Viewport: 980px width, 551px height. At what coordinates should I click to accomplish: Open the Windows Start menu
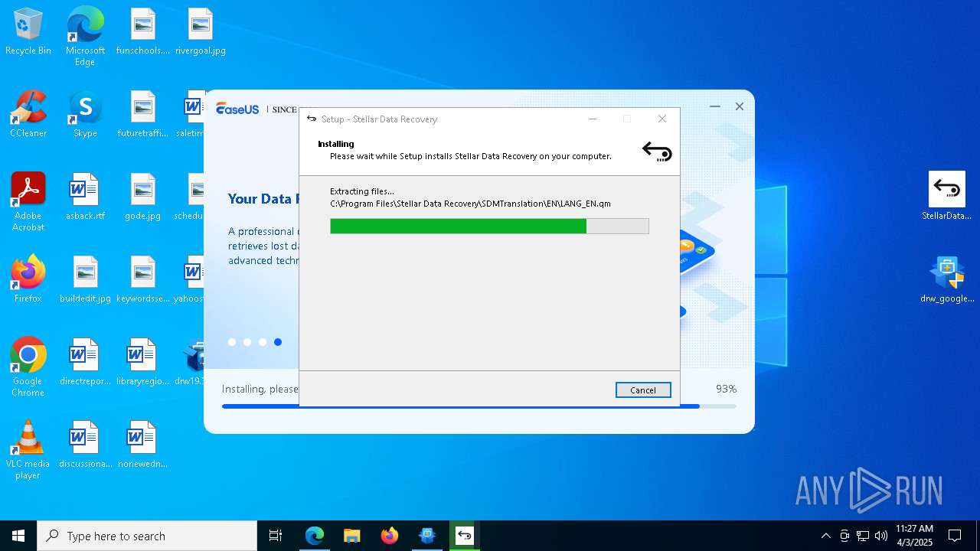click(18, 536)
